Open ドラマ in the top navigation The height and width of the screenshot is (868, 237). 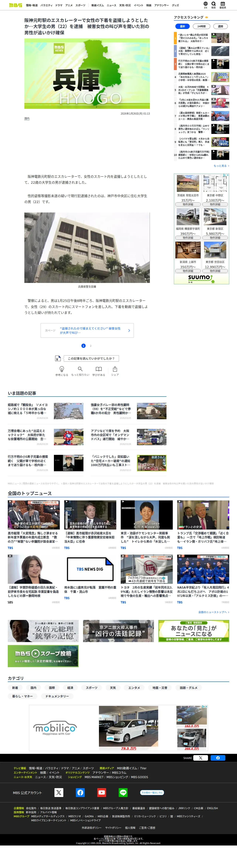point(59,5)
